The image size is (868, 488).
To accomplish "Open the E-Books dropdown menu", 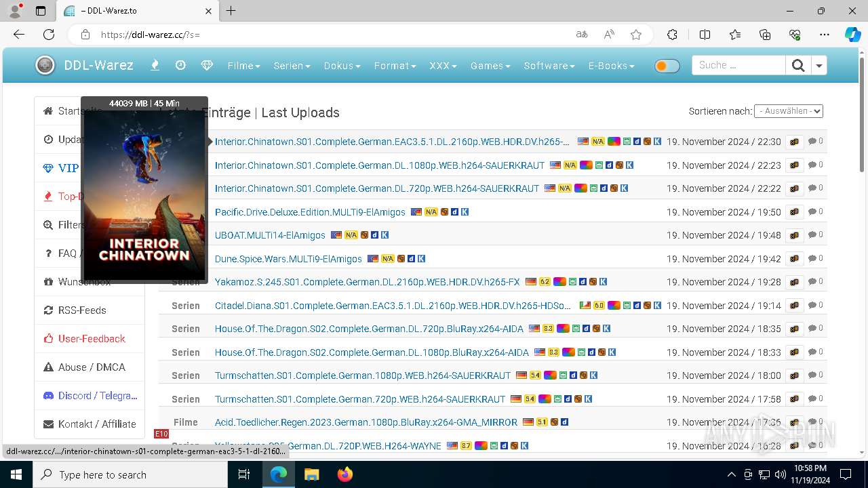I will [612, 66].
